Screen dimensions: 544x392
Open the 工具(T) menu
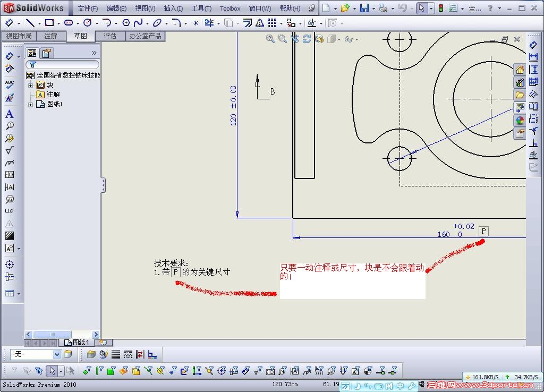pyautogui.click(x=201, y=8)
